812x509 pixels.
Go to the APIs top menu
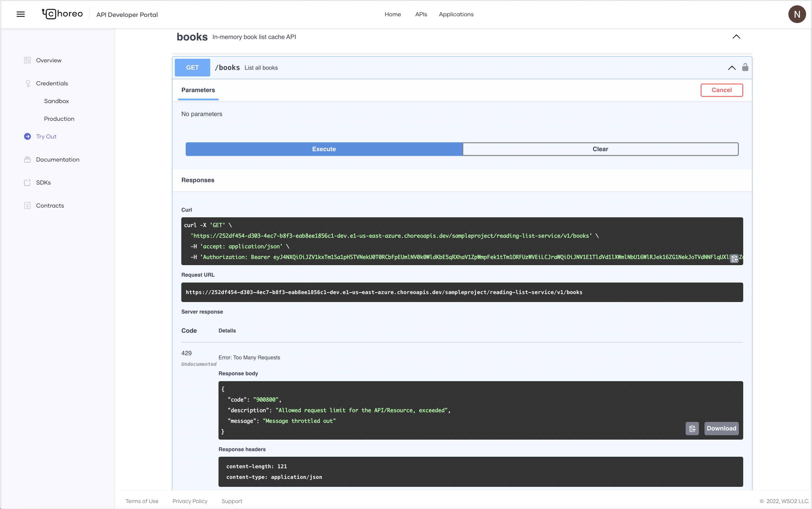[x=421, y=14]
